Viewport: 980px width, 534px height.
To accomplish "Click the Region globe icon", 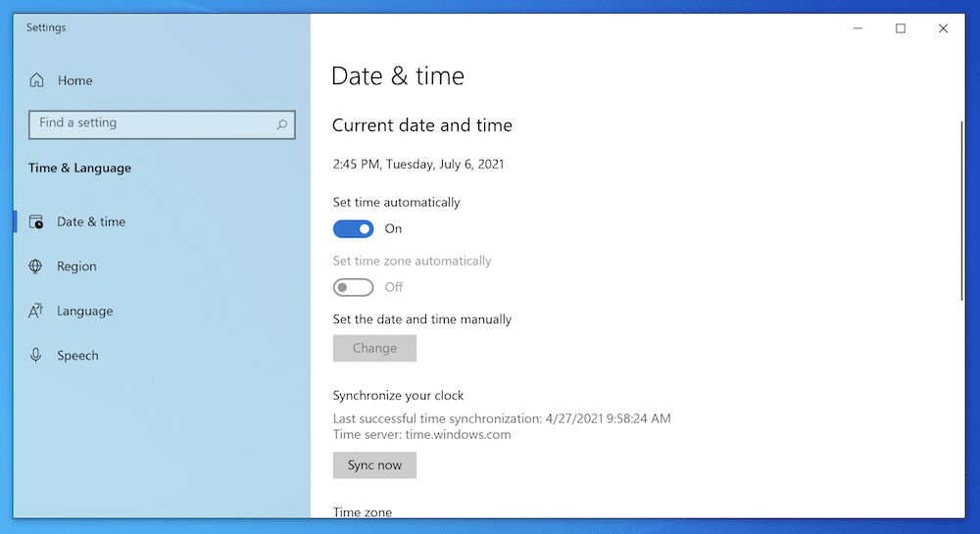I will point(35,267).
